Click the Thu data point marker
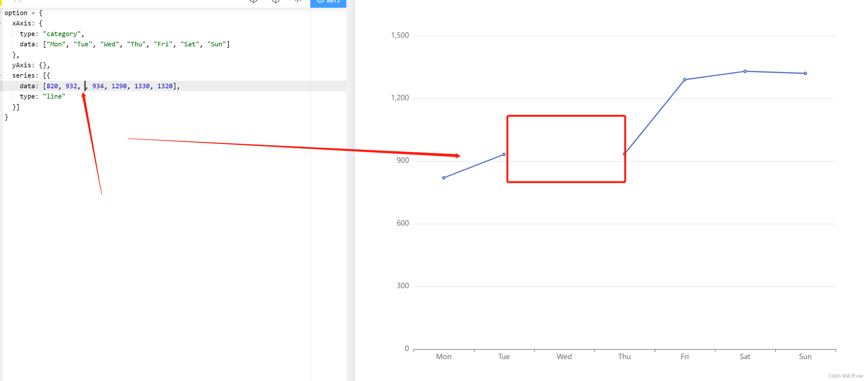The image size is (868, 381). point(624,154)
